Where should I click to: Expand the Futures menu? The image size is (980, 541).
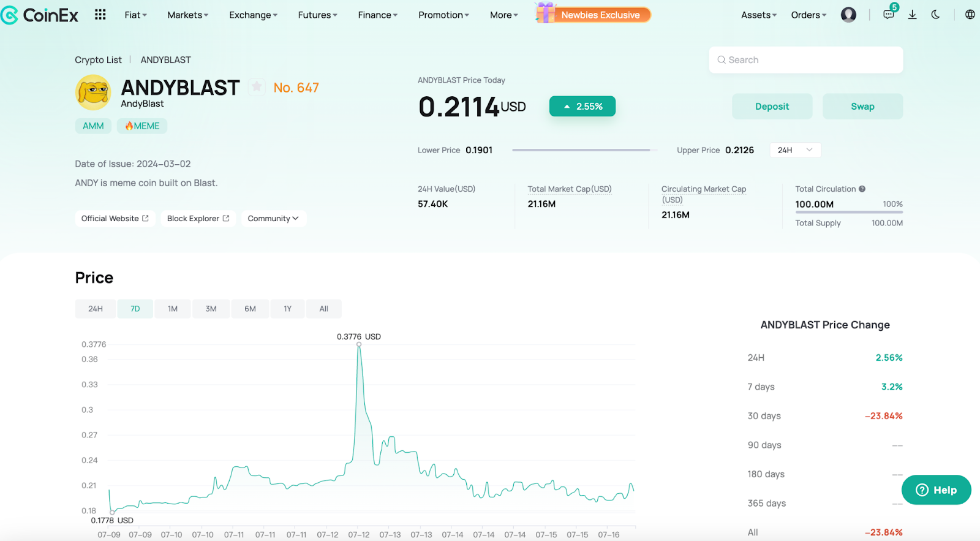317,15
